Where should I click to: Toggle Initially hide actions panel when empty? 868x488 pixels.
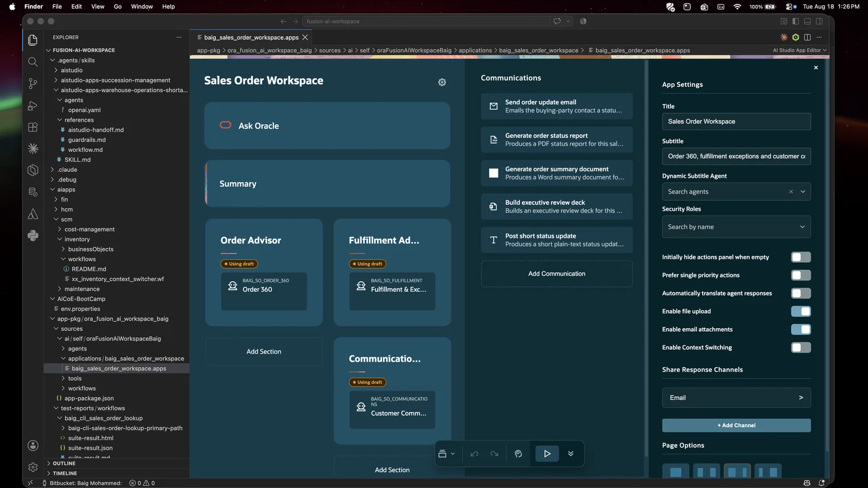point(801,257)
